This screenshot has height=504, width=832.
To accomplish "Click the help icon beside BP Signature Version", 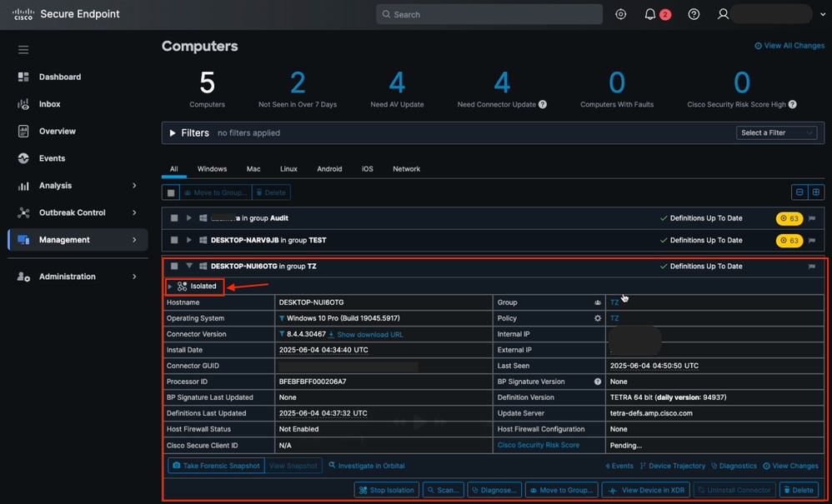I will click(598, 382).
